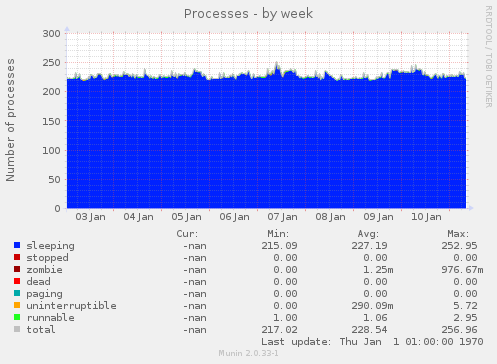
Task: Click the 'sleeping' legend label
Action: pyautogui.click(x=50, y=246)
